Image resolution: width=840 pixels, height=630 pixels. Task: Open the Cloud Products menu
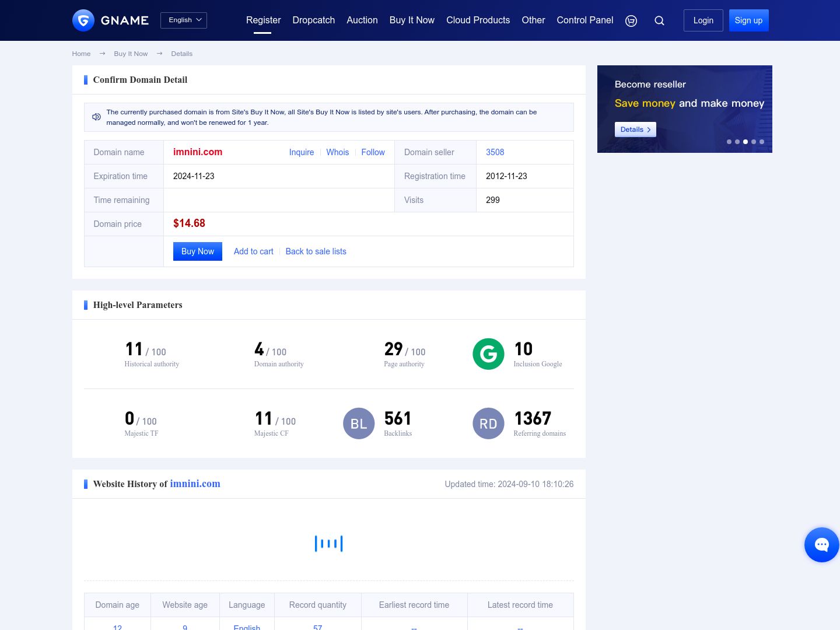click(x=478, y=20)
